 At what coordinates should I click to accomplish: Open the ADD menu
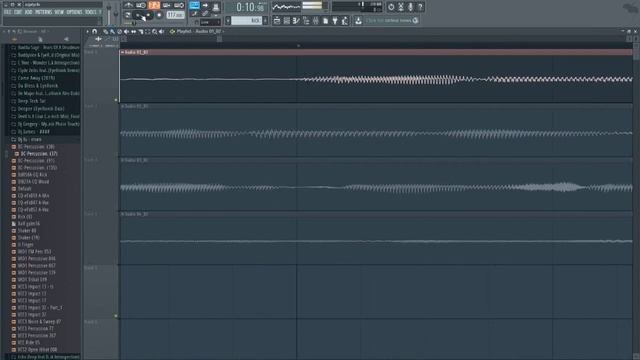tap(28, 12)
